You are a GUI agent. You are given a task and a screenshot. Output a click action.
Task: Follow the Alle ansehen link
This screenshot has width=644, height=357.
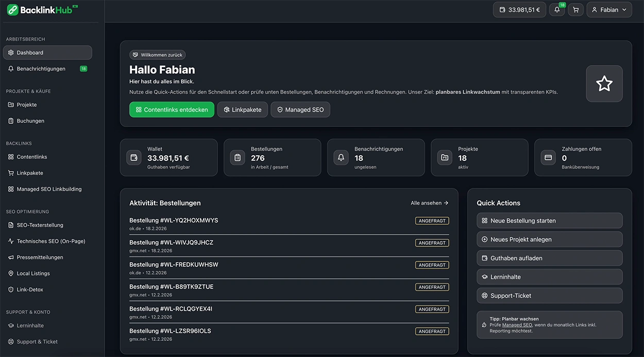point(429,203)
